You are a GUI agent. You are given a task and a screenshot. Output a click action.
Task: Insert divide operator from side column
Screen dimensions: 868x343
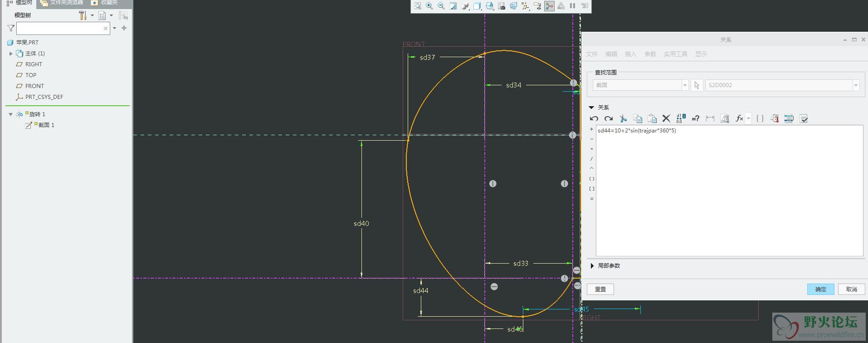pyautogui.click(x=591, y=159)
